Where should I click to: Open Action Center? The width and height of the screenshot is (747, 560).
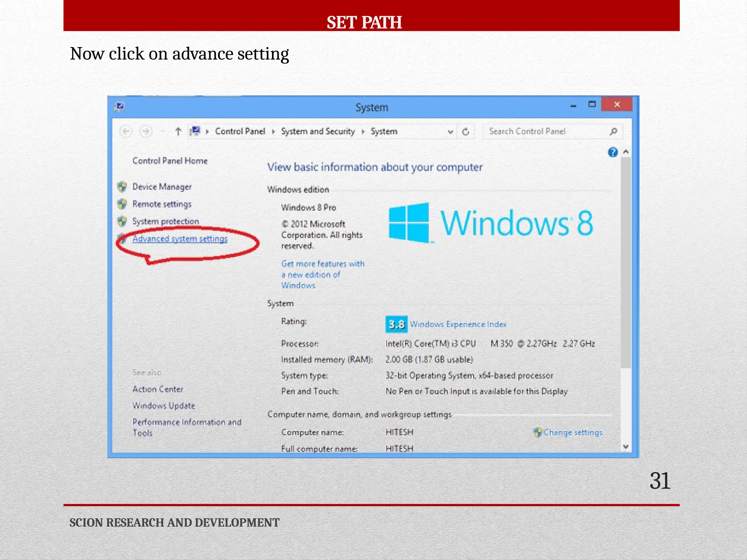[x=158, y=389]
